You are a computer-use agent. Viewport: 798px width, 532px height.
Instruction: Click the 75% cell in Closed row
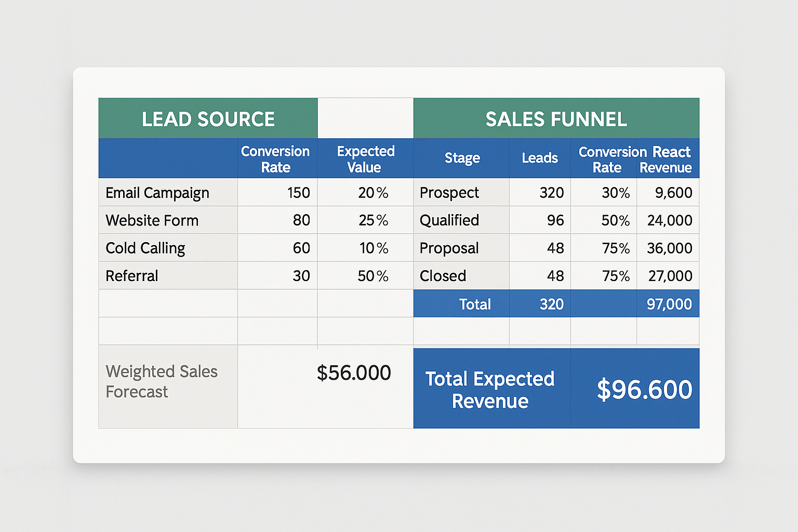tap(604, 276)
